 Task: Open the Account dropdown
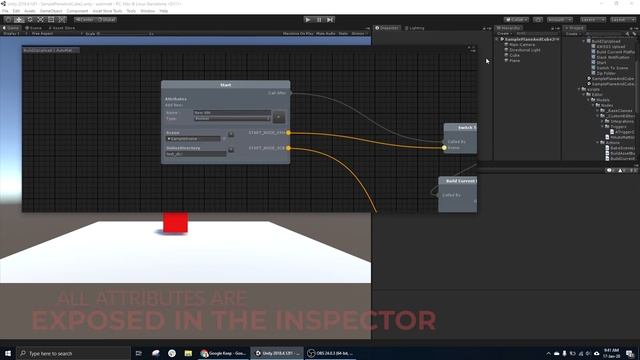tap(559, 20)
